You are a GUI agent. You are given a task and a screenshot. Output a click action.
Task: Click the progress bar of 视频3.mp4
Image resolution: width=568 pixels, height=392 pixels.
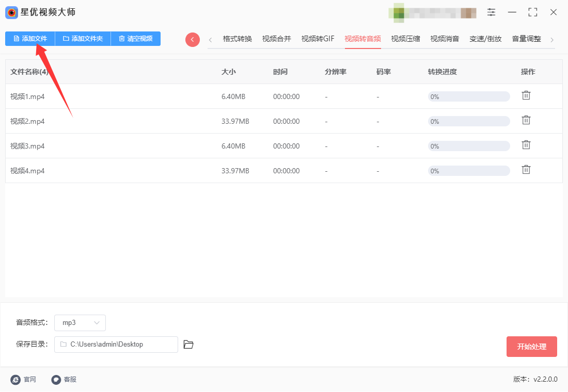(x=469, y=146)
